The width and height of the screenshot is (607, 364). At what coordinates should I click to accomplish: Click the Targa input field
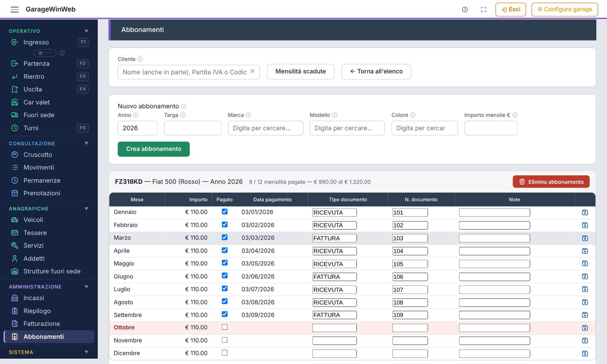[x=193, y=128]
